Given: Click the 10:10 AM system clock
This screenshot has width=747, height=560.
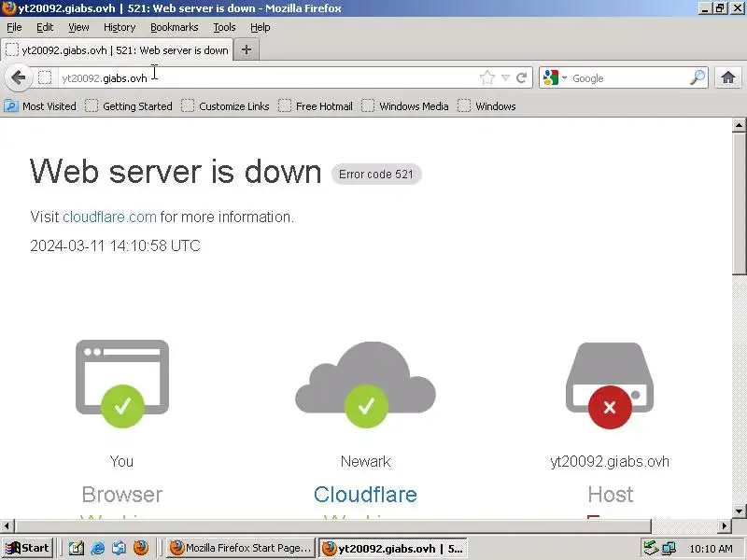Looking at the screenshot, I should click(x=711, y=549).
